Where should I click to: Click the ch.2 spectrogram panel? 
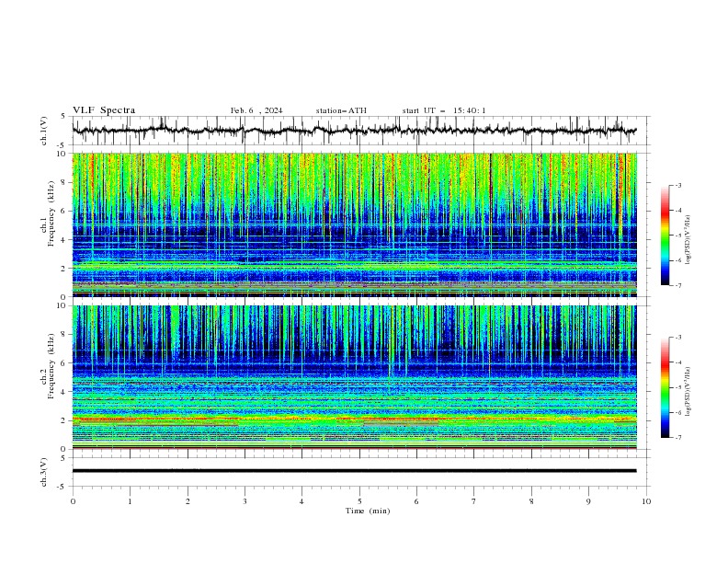click(354, 377)
